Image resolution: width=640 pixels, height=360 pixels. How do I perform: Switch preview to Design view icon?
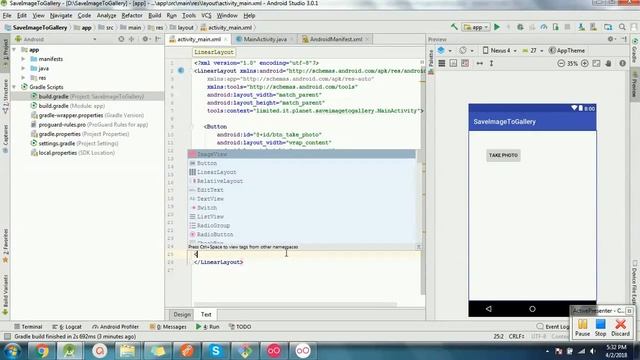[x=442, y=63]
